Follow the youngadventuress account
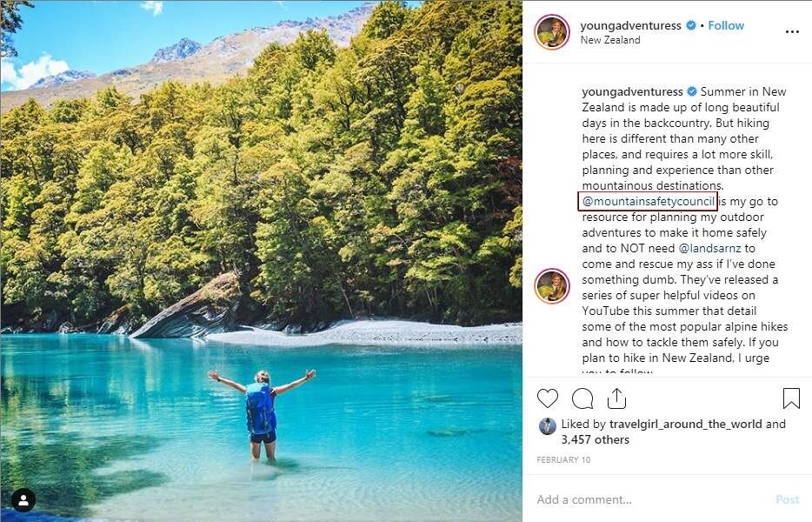 [726, 26]
